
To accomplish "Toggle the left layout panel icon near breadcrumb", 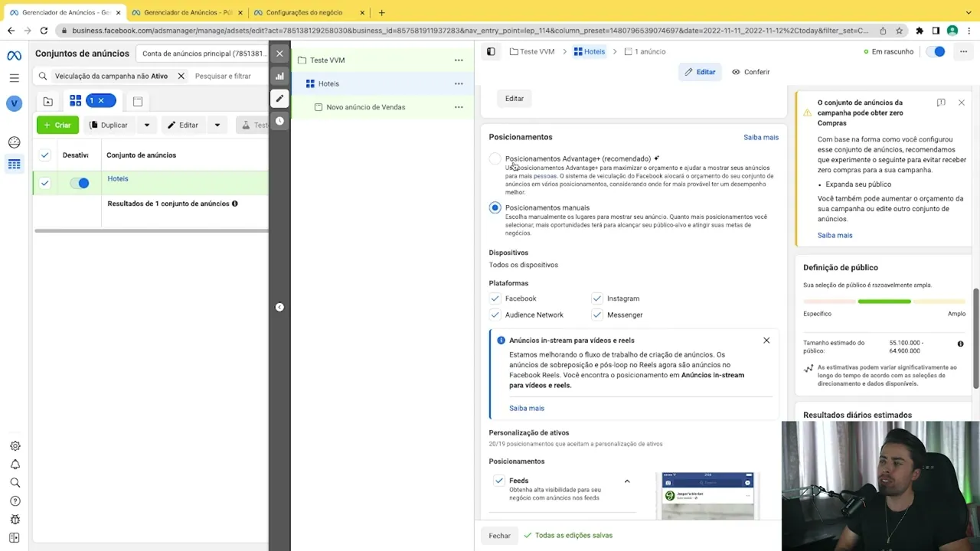I will coord(491,51).
